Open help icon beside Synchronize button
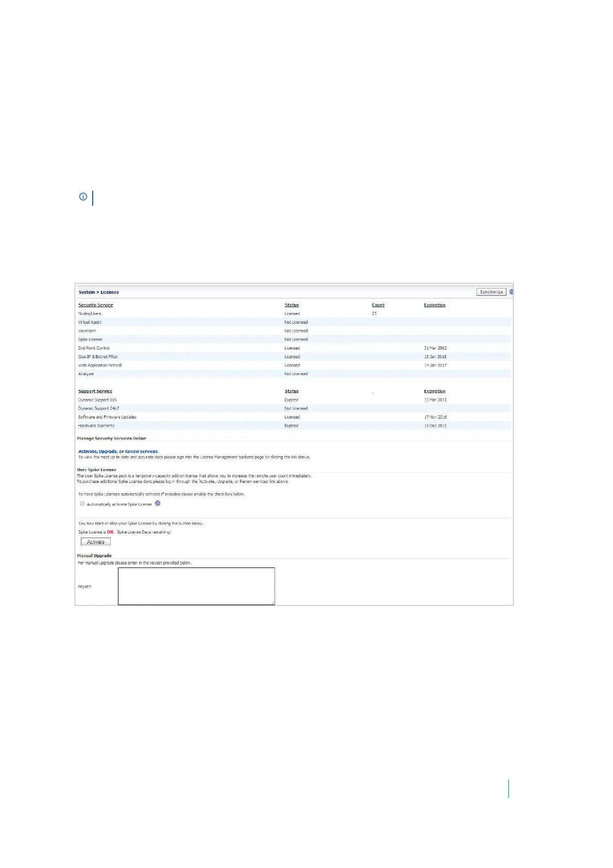Image resolution: width=613 pixels, height=868 pixels. [x=511, y=292]
